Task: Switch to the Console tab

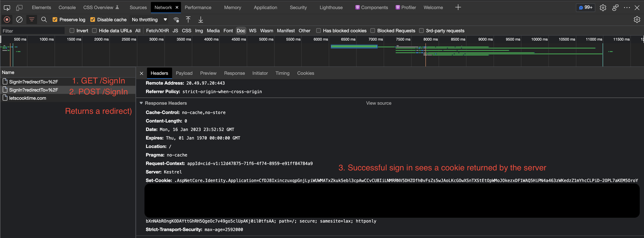Action: click(x=67, y=8)
